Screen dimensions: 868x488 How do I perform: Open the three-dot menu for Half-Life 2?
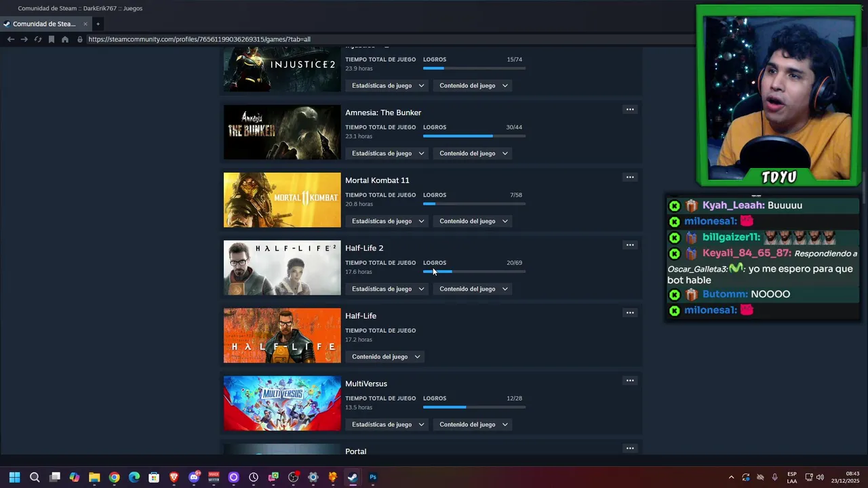(630, 245)
